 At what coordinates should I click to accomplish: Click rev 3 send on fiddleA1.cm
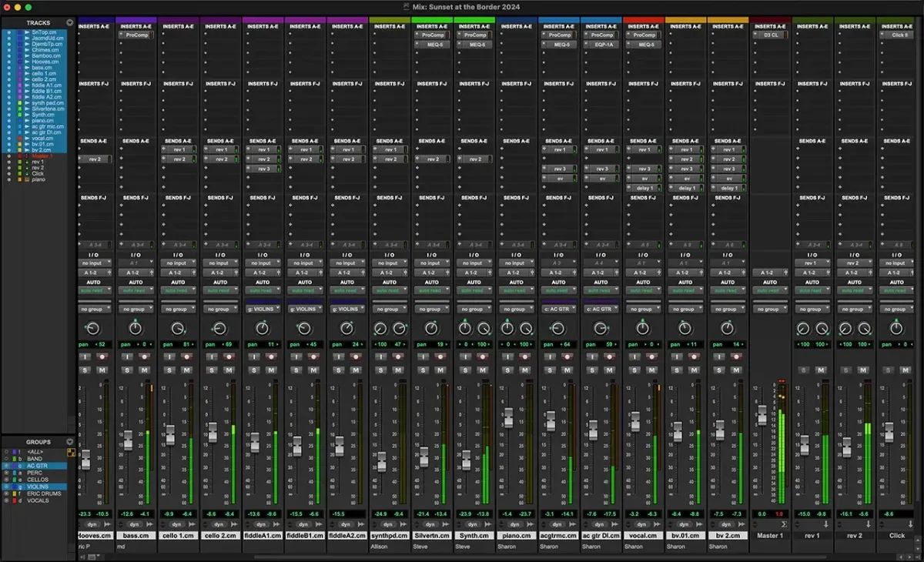coord(263,169)
